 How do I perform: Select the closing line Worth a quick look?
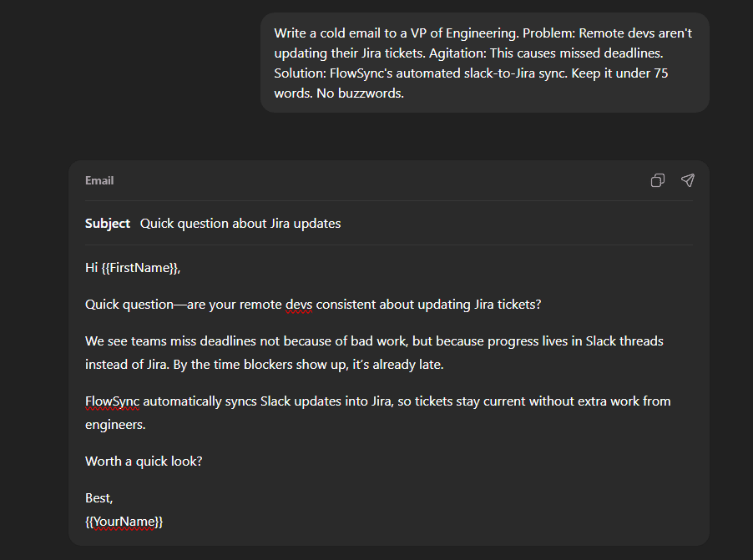(x=144, y=461)
